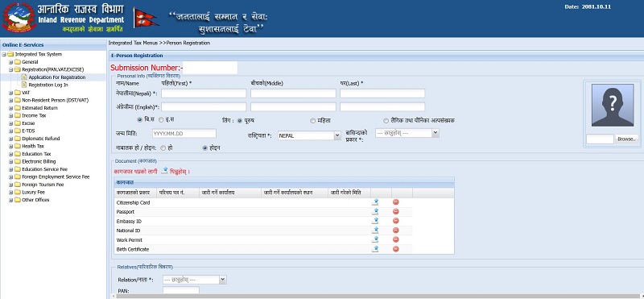Remove the Passport document entry
This screenshot has width=644, height=299.
coord(395,211)
